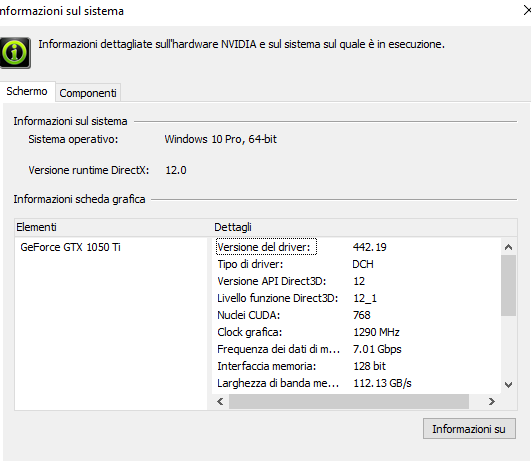The height and width of the screenshot is (461, 531).
Task: Click the value '128 bit'
Action: point(369,366)
